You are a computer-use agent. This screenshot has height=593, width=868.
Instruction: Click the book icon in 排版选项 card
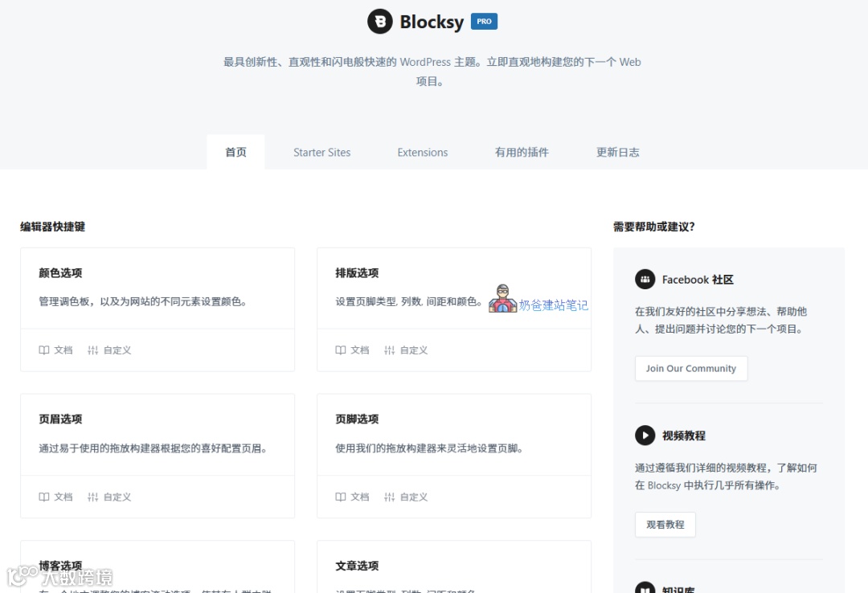point(341,350)
